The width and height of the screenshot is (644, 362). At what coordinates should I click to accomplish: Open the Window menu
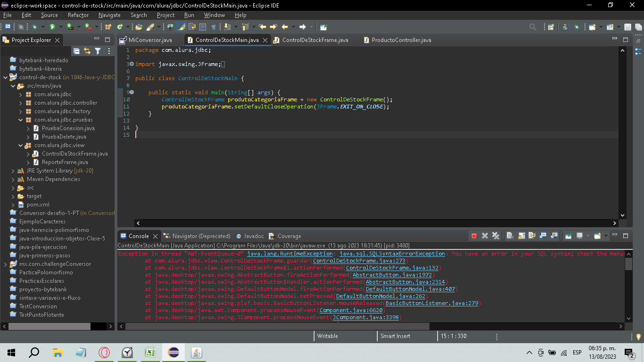point(215,15)
